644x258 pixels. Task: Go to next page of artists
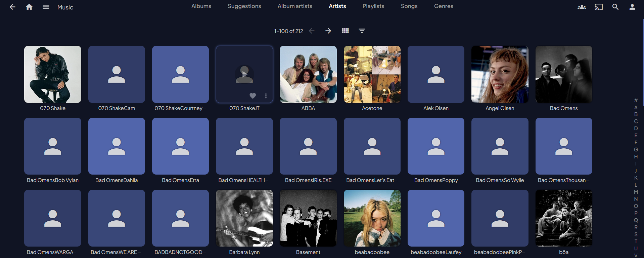click(328, 31)
